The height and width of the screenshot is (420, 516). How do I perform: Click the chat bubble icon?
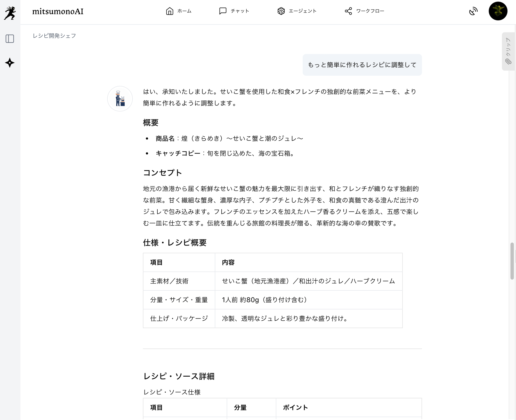[x=223, y=11]
